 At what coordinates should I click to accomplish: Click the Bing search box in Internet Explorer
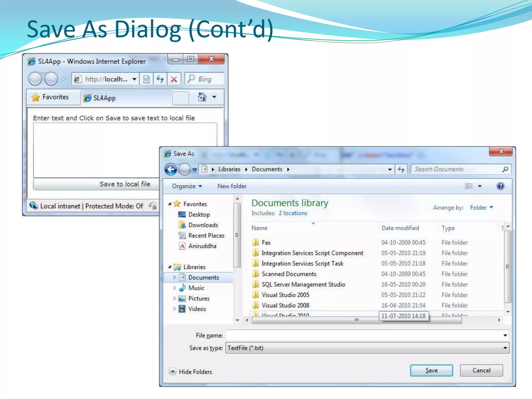point(204,79)
